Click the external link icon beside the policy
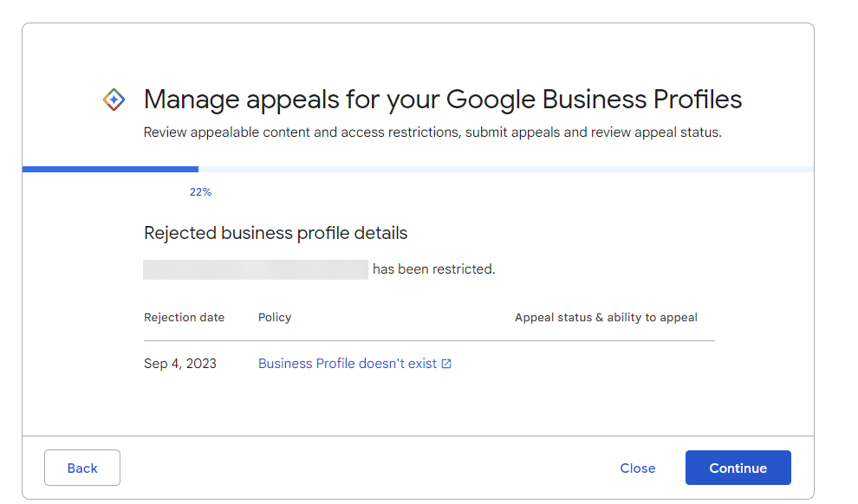The width and height of the screenshot is (858, 504). click(x=446, y=364)
